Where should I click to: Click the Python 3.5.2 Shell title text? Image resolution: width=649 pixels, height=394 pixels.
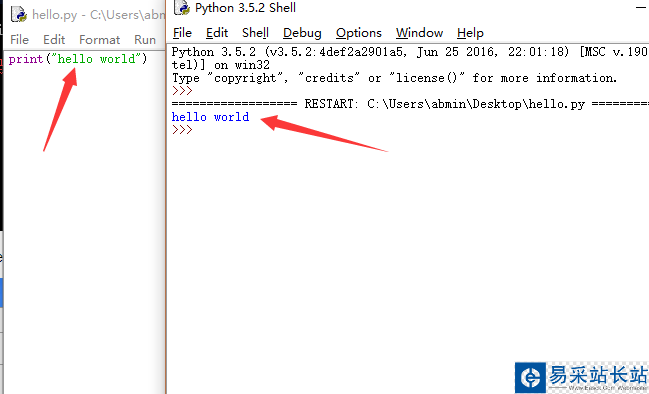click(x=245, y=8)
